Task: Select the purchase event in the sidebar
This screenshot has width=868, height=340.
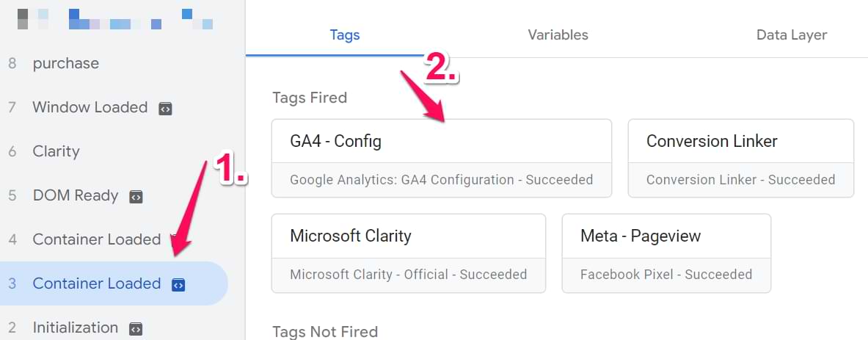Action: 65,63
